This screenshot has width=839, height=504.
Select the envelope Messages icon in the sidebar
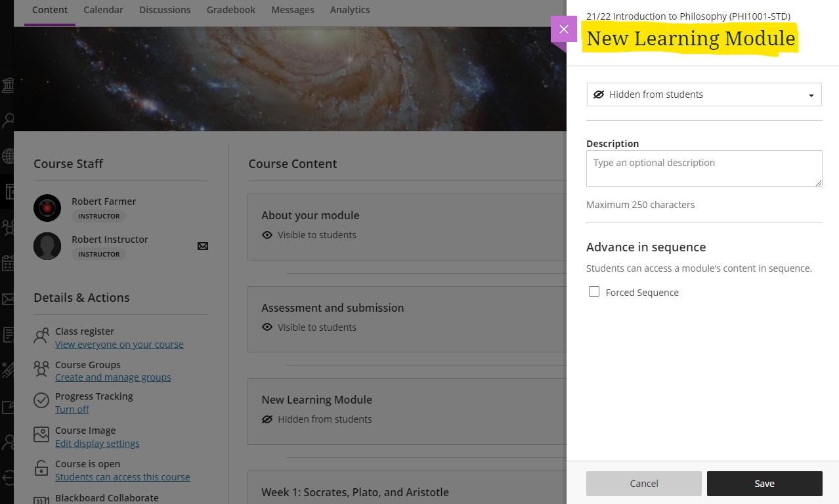[x=8, y=299]
